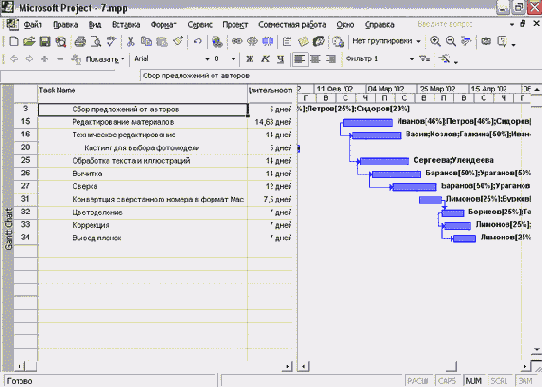The image size is (542, 387).
Task: Show subtasks with the plus icon
Action: (45, 59)
